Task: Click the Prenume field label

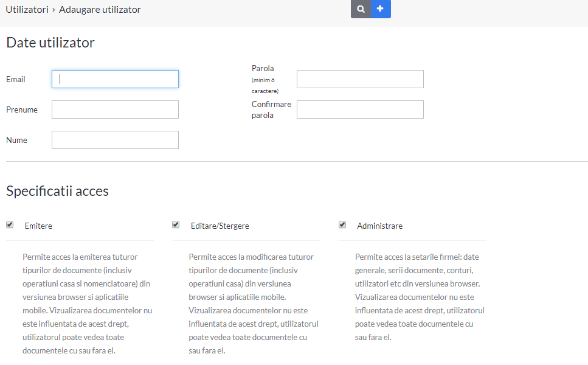Action: coord(22,109)
